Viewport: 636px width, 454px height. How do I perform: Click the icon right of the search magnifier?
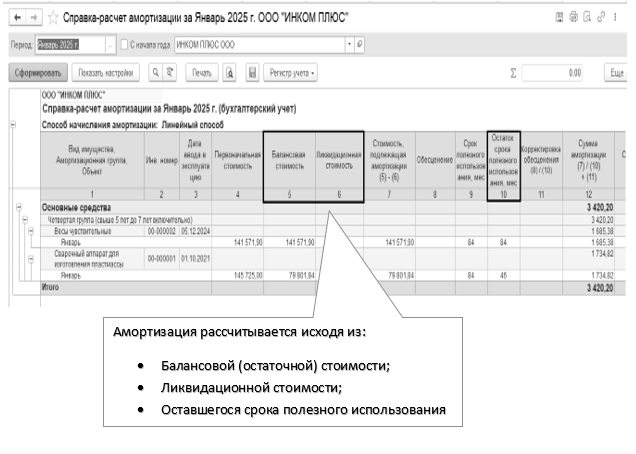pyautogui.click(x=170, y=73)
